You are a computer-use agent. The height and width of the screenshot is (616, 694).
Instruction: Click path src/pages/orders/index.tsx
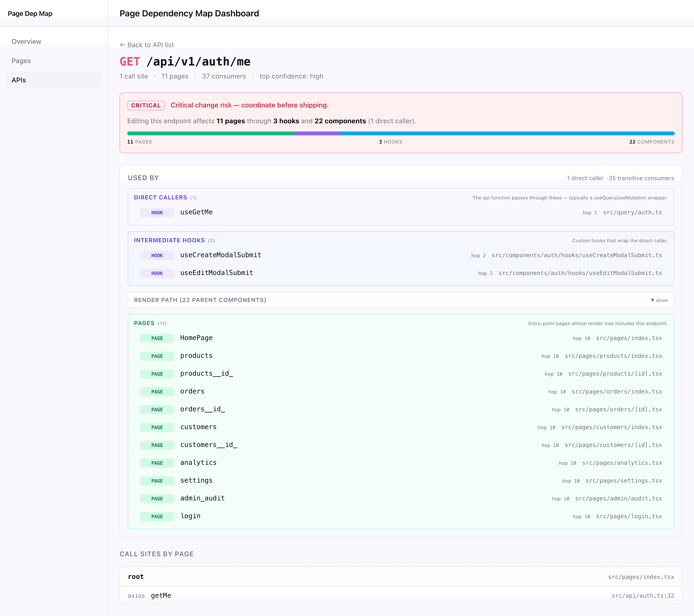click(617, 392)
